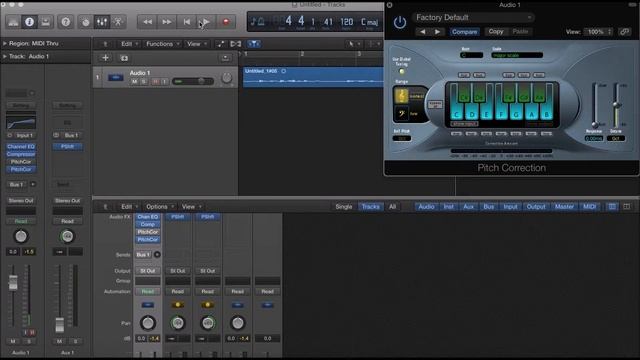Toggle input monitoring on Audio 1 track

(164, 82)
